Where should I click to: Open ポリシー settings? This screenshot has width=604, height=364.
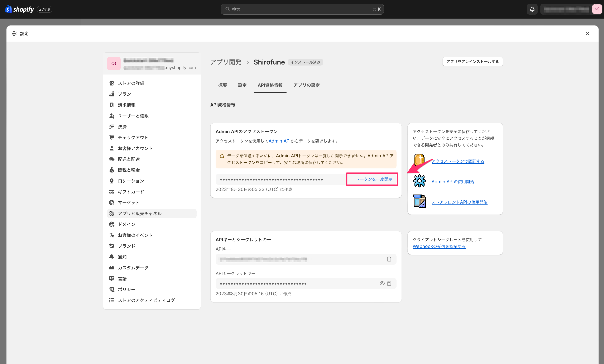[x=152, y=289]
